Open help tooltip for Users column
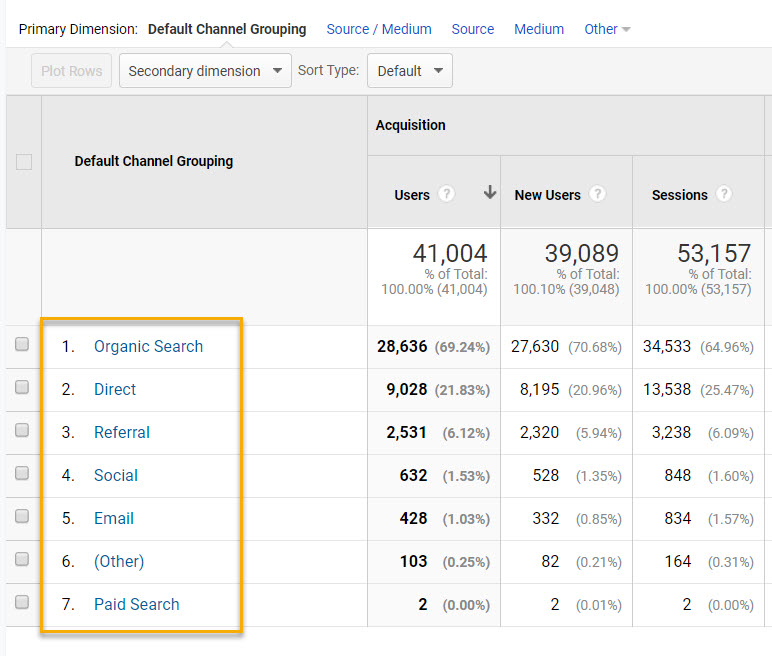Viewport: 772px width, 656px height. click(x=447, y=194)
